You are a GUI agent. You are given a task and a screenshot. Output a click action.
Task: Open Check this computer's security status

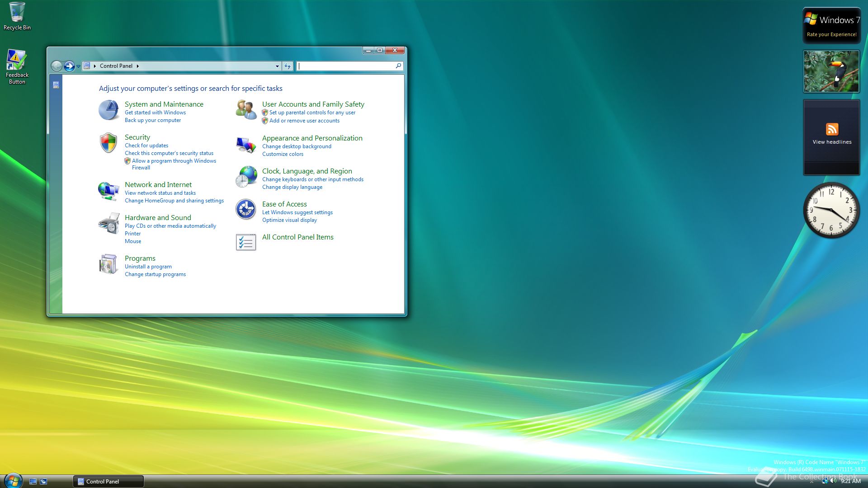(x=169, y=153)
